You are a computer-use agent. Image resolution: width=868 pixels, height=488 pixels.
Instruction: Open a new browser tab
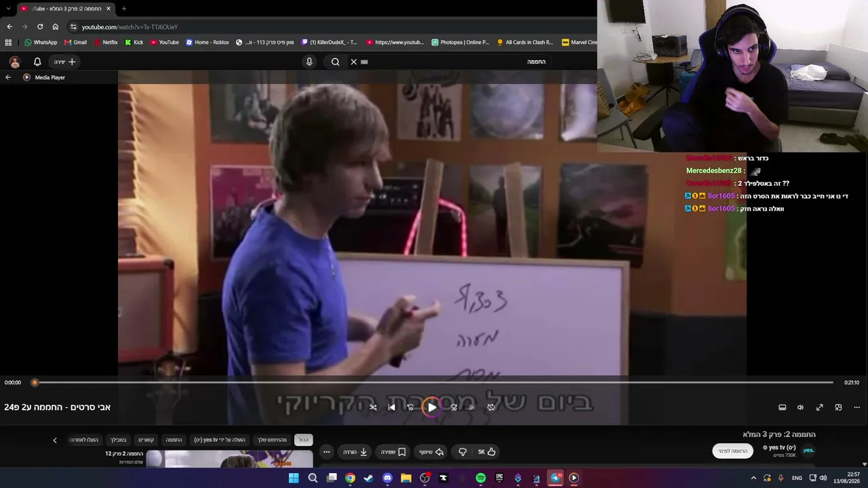(x=123, y=9)
